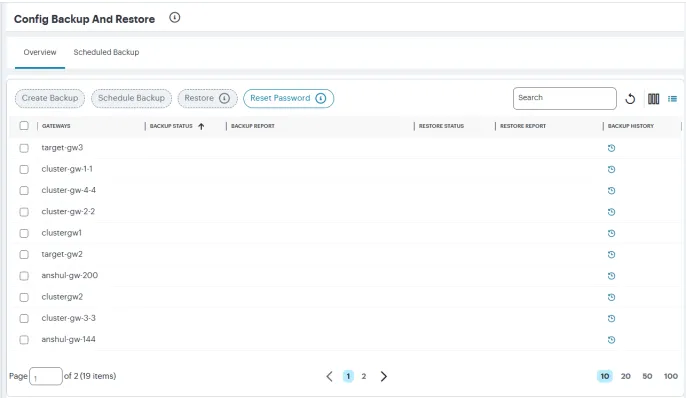
Task: Check the clustergw1 row checkbox
Action: tap(24, 233)
